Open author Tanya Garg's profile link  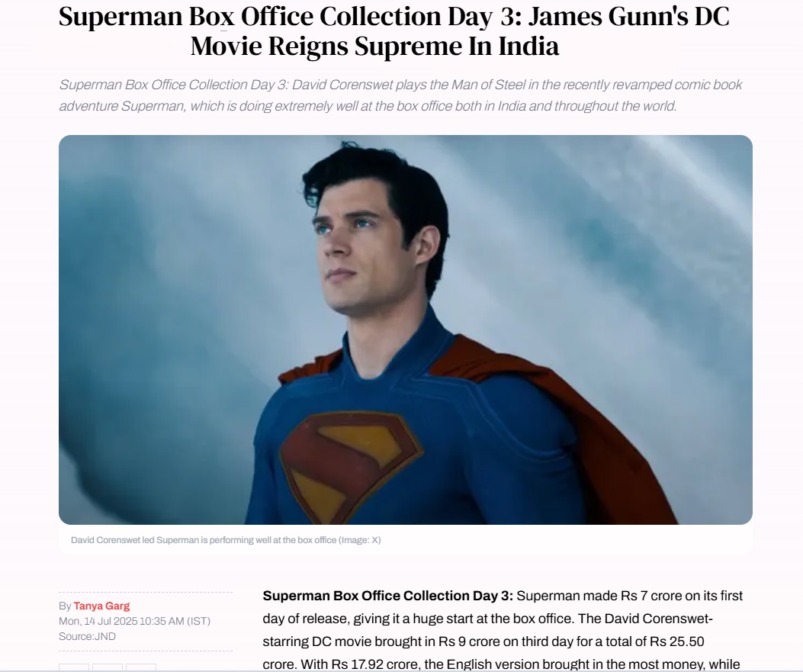[101, 606]
